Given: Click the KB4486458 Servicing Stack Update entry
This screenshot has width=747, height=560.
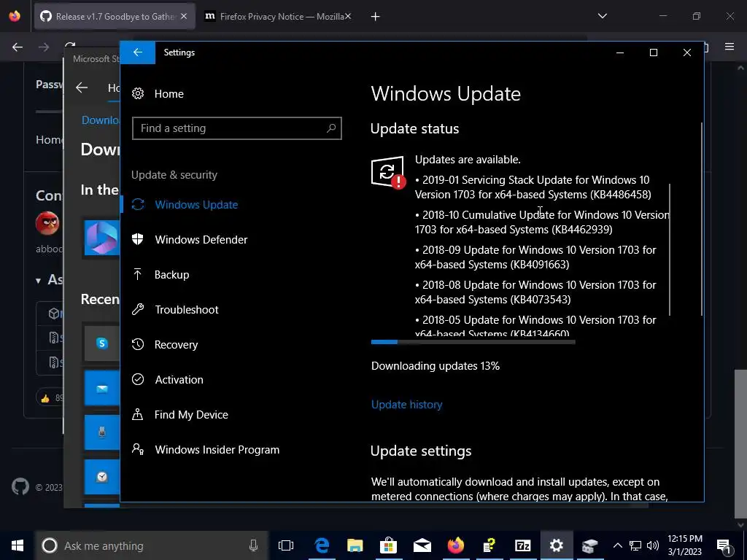Looking at the screenshot, I should (533, 187).
